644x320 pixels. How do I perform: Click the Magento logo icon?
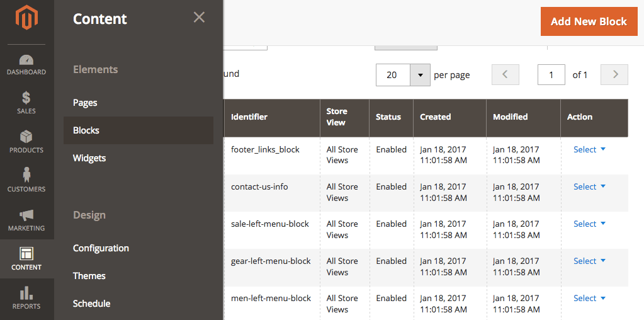coord(26,18)
